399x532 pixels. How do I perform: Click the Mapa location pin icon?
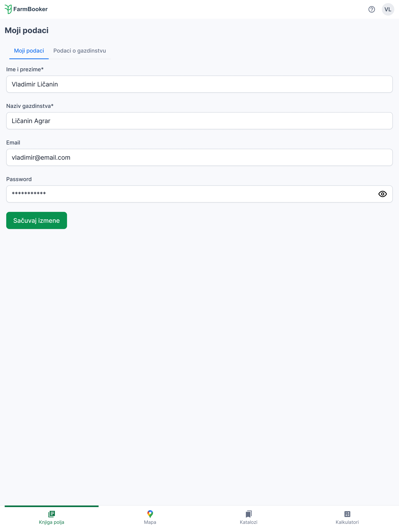[x=150, y=514]
